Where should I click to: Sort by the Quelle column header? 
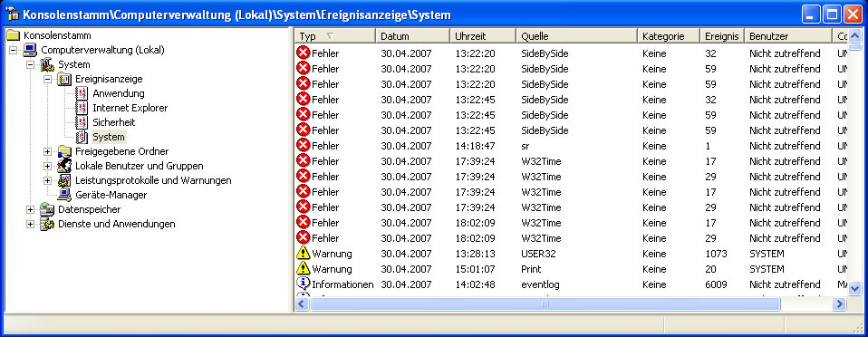(577, 36)
